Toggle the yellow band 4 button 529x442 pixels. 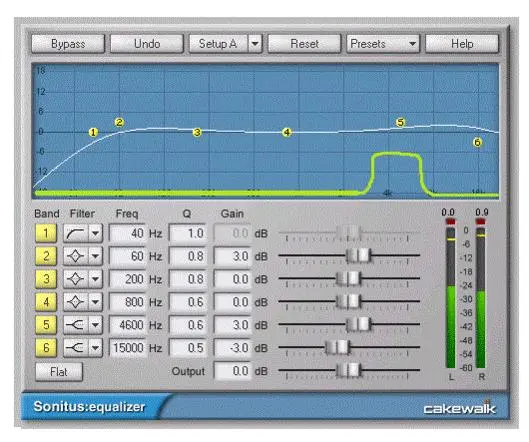(46, 302)
